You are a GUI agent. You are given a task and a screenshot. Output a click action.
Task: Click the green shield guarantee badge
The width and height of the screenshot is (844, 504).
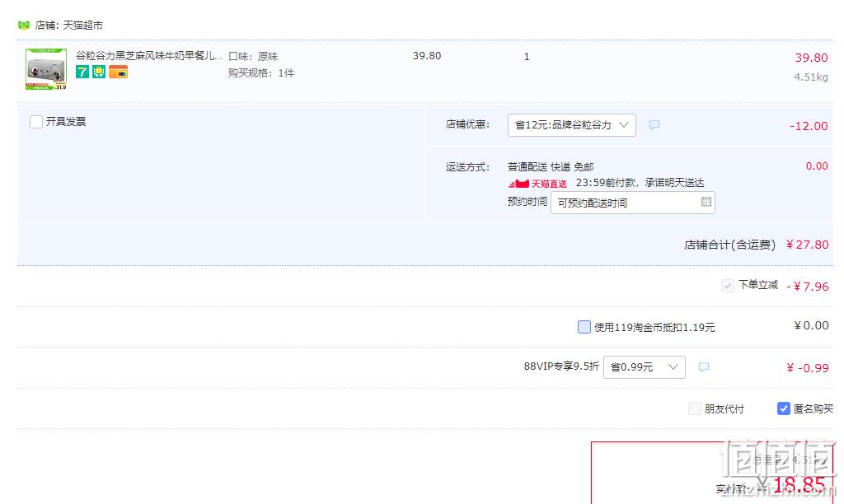point(99,72)
